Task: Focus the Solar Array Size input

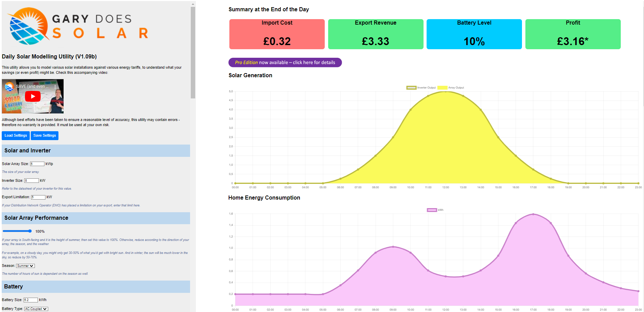Action: [x=37, y=164]
